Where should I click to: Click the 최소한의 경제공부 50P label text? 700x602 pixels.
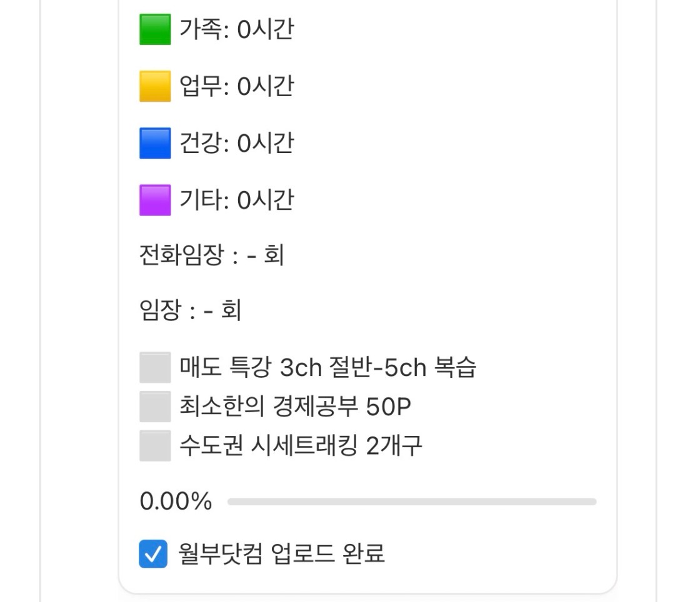(x=295, y=407)
